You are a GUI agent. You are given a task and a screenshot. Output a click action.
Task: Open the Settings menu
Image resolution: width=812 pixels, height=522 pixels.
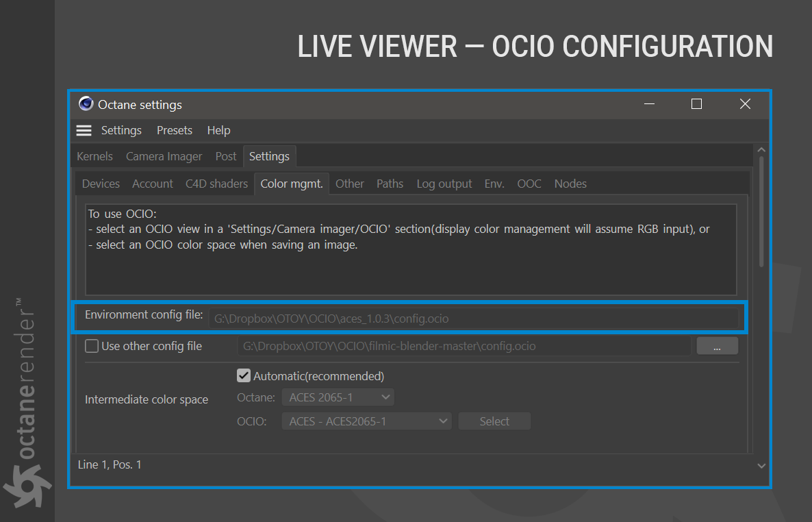(121, 131)
